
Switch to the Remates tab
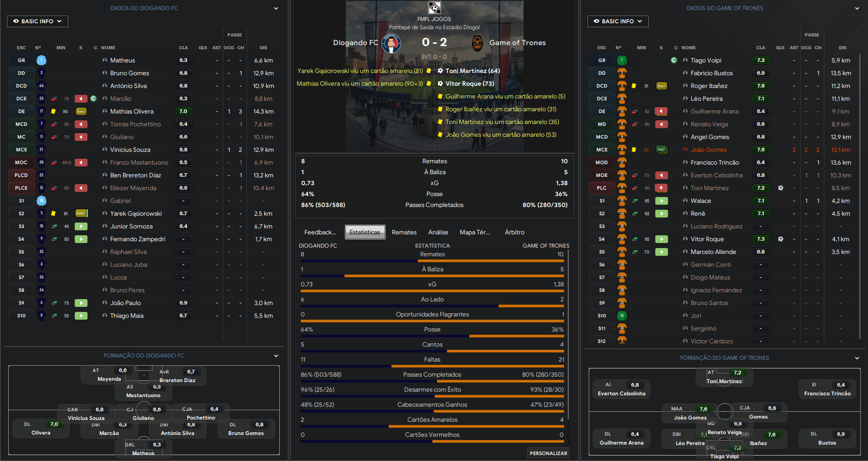pos(404,232)
